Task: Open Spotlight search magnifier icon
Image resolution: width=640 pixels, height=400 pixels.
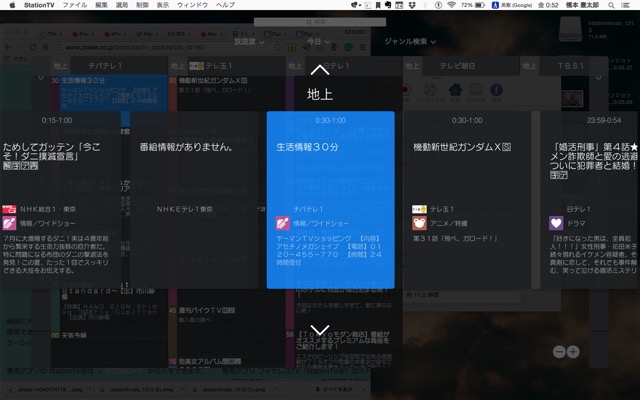Action: [x=611, y=5]
